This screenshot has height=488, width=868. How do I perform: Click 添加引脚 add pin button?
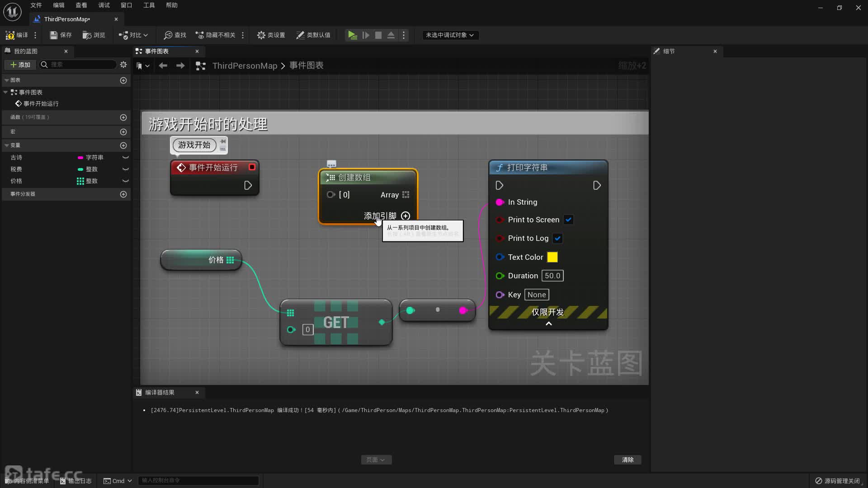pos(387,216)
